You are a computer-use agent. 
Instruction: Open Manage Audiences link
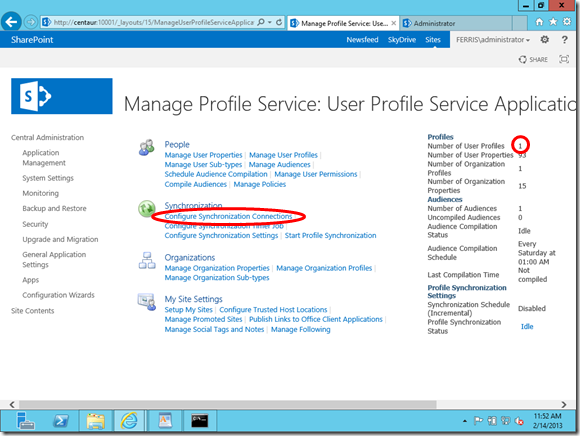[279, 165]
